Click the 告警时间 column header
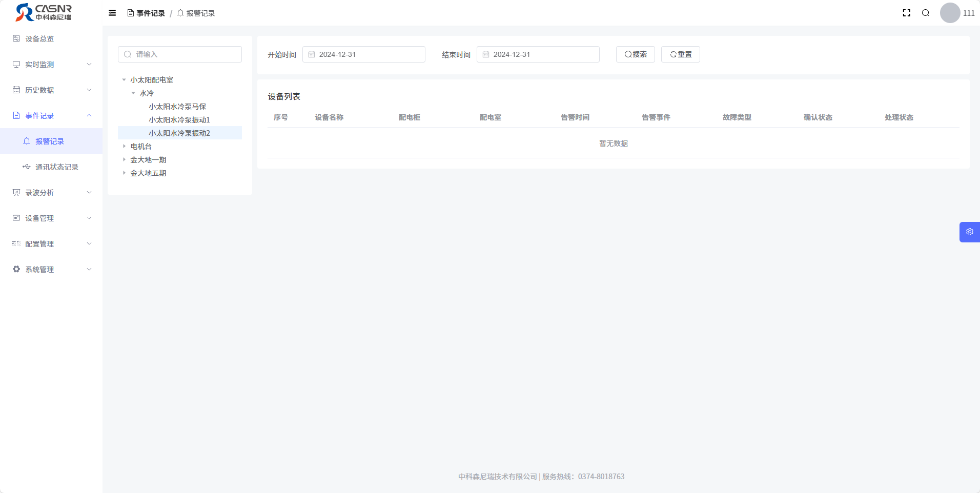The image size is (980, 493). tap(575, 117)
